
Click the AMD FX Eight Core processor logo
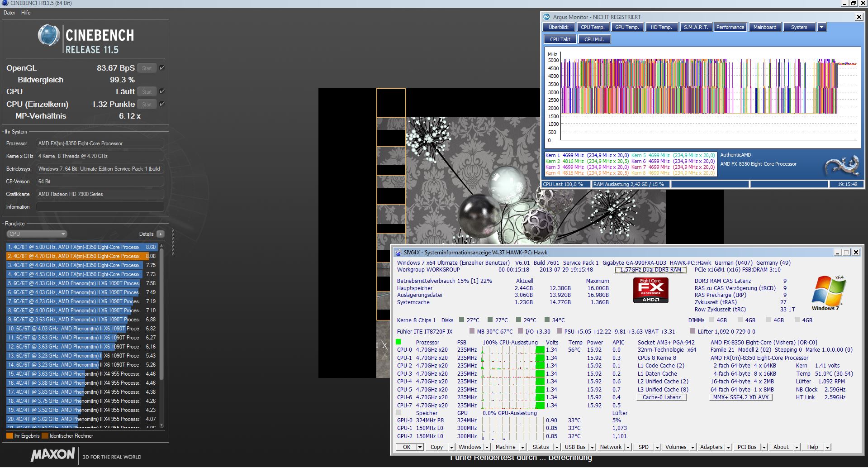tap(650, 290)
